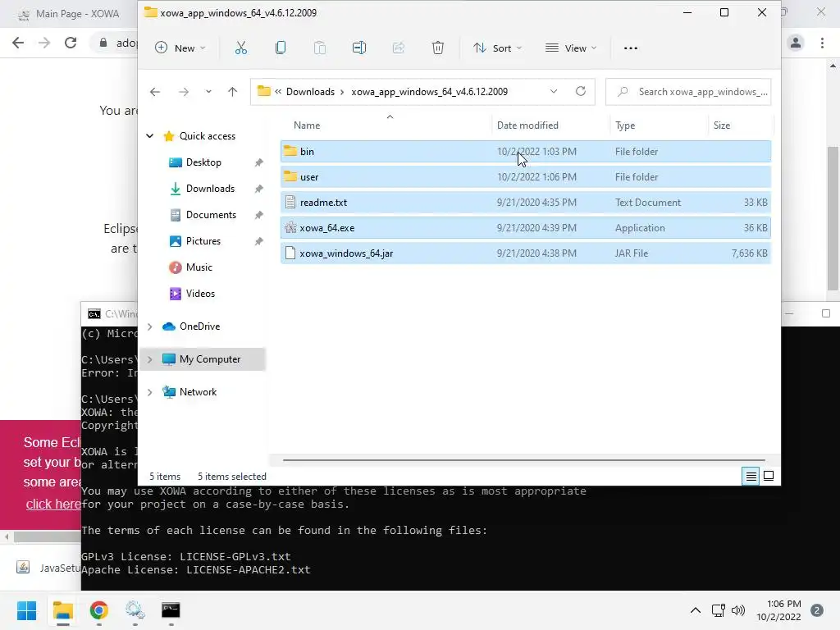Open the Sort dropdown menu

click(497, 48)
